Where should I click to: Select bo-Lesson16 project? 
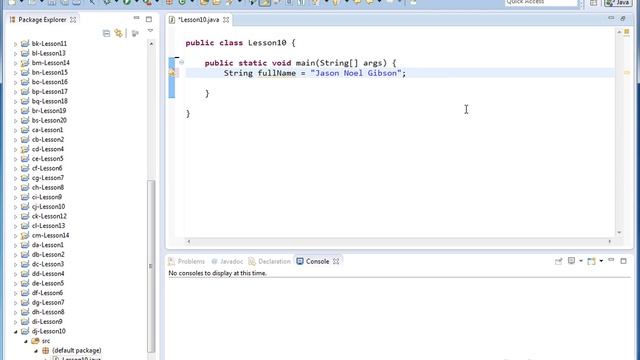49,82
